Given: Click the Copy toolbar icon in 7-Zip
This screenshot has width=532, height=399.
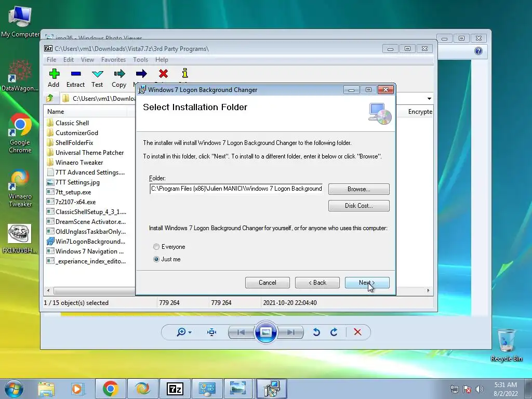Looking at the screenshot, I should click(119, 74).
